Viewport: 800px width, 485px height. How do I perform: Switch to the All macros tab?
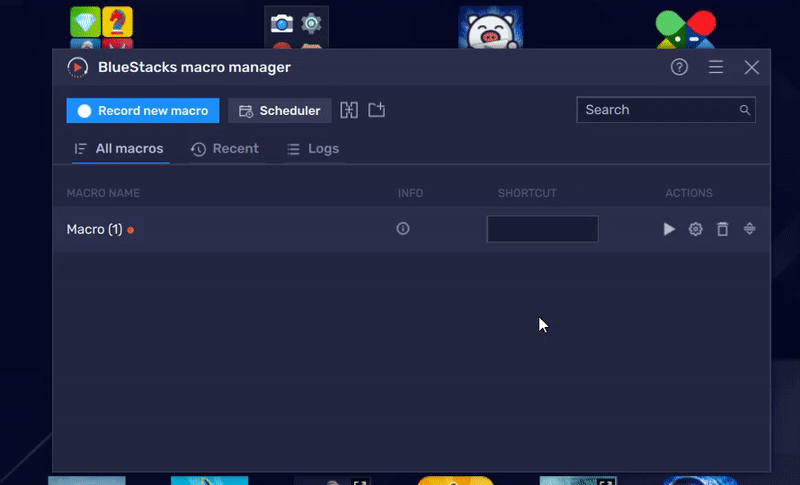pyautogui.click(x=119, y=149)
